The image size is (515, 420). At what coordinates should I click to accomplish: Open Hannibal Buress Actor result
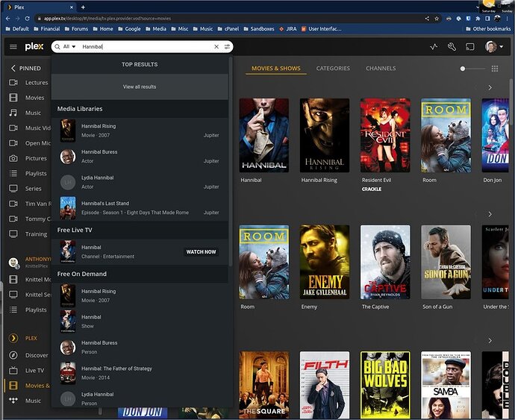click(x=140, y=157)
